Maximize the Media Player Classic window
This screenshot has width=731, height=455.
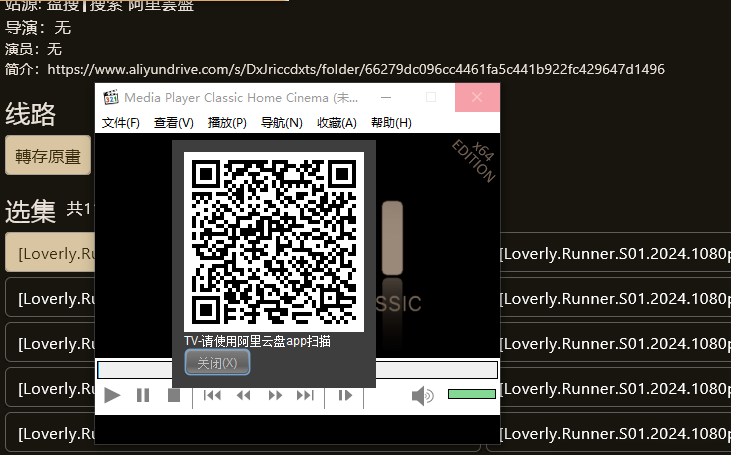click(431, 97)
